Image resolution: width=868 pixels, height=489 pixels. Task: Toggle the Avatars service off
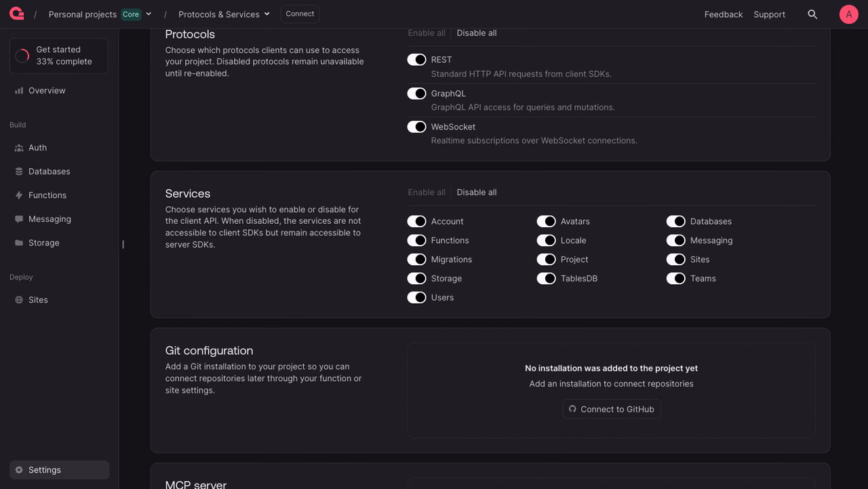546,221
